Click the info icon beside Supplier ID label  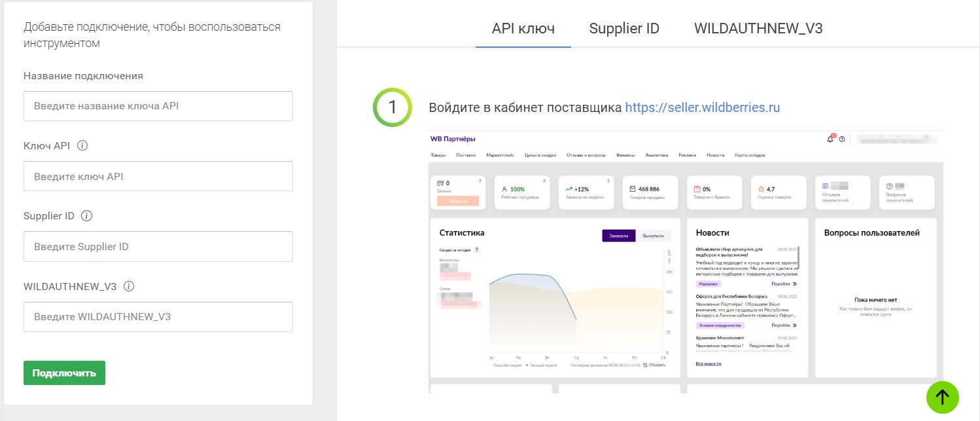point(87,215)
